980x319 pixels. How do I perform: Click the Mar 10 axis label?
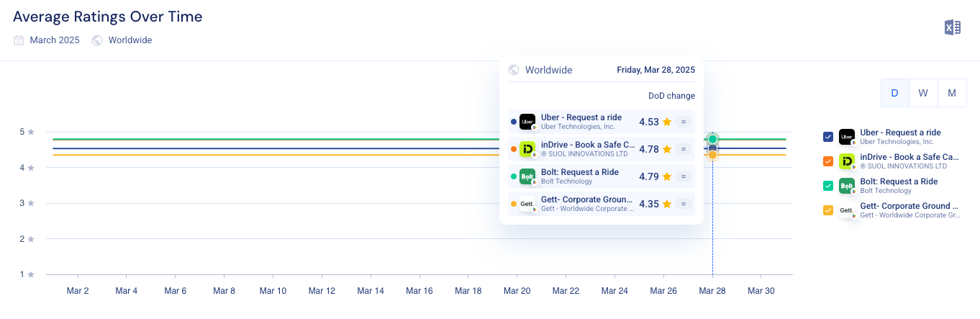pyautogui.click(x=273, y=291)
